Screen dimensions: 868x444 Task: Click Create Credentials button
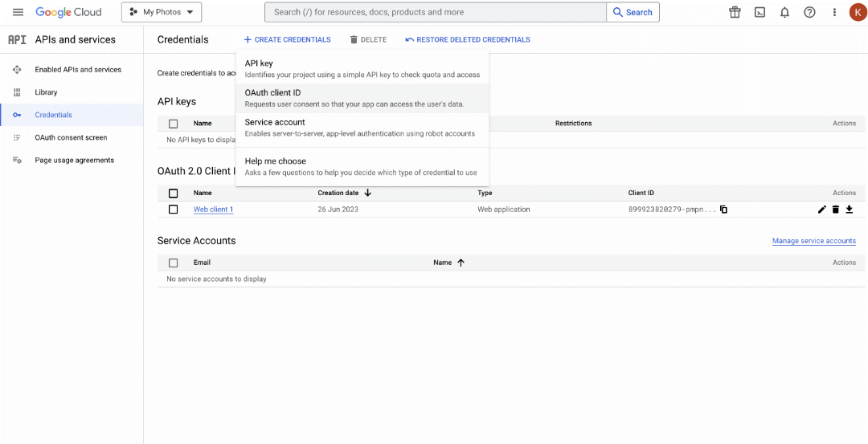[x=287, y=40]
